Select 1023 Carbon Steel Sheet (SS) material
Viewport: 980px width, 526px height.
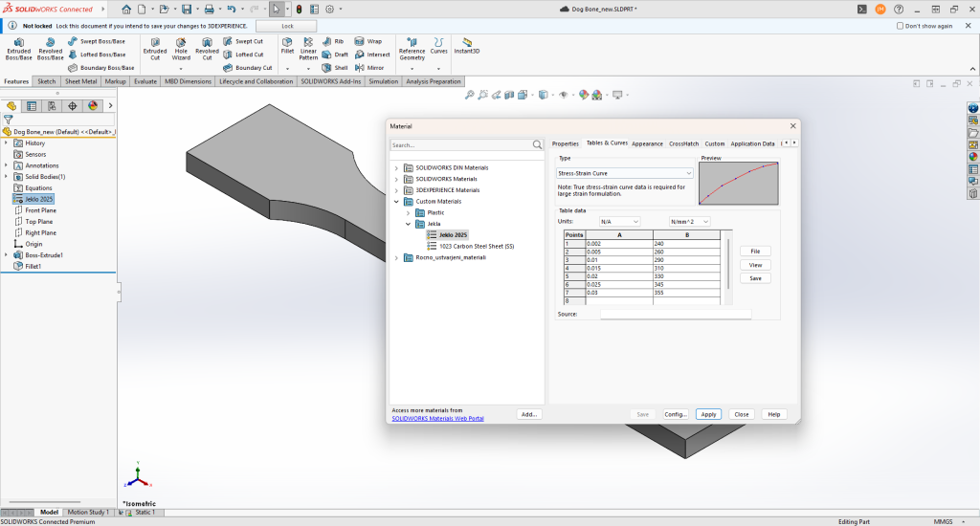(x=477, y=246)
